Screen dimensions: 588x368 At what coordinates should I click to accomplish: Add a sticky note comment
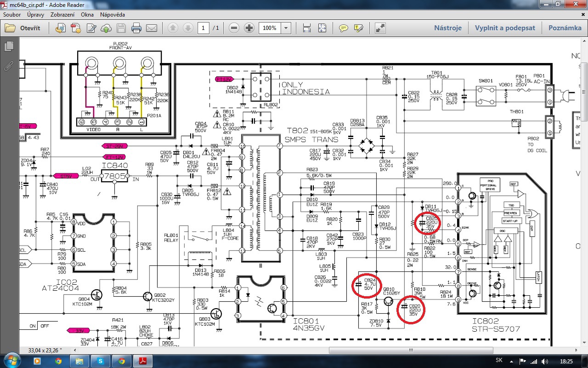tap(343, 28)
